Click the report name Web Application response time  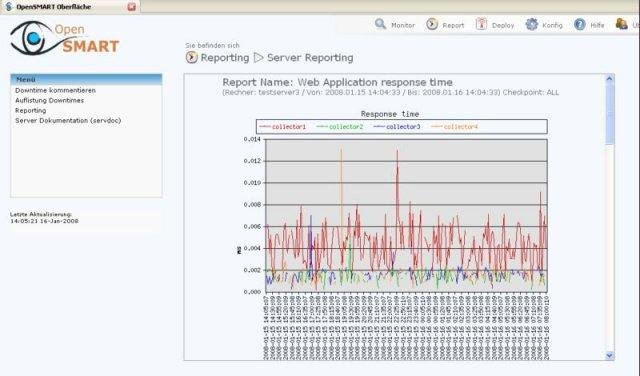click(337, 82)
